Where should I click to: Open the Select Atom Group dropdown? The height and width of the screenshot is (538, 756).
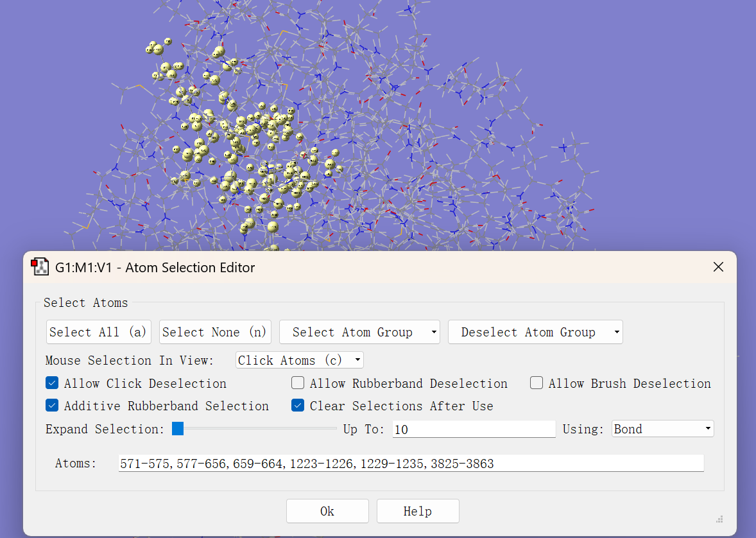click(x=359, y=332)
